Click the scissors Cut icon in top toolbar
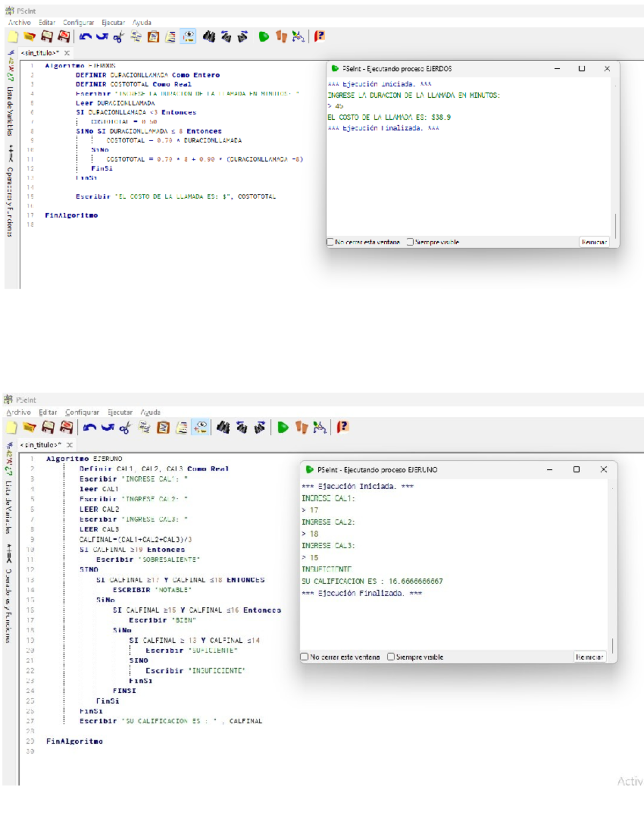Viewport: 644px width, 834px height. coord(119,37)
